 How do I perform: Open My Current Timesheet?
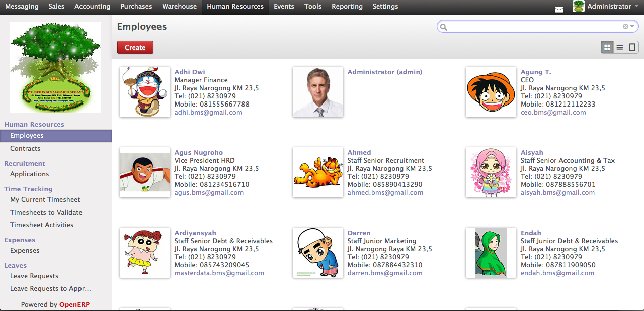coord(45,199)
